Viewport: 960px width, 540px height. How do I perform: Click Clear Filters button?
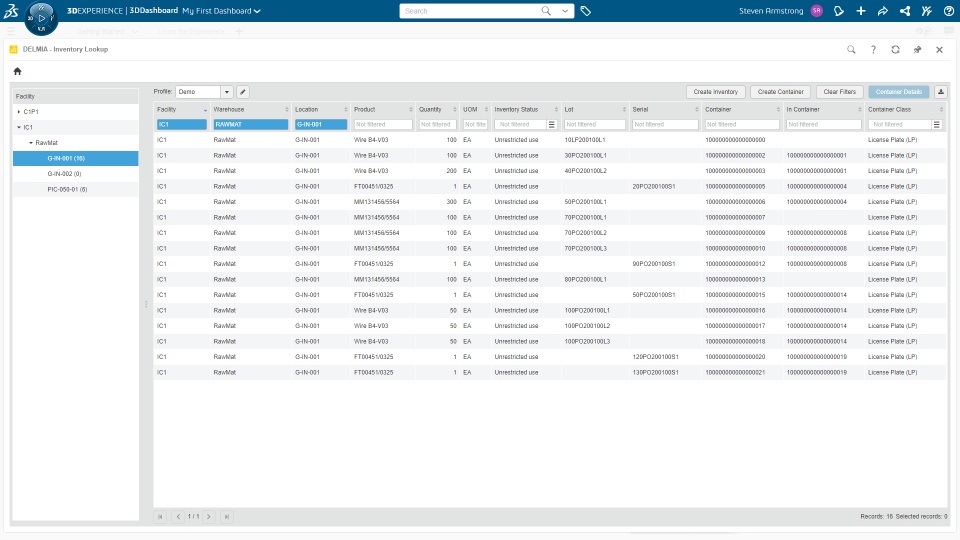[839, 92]
